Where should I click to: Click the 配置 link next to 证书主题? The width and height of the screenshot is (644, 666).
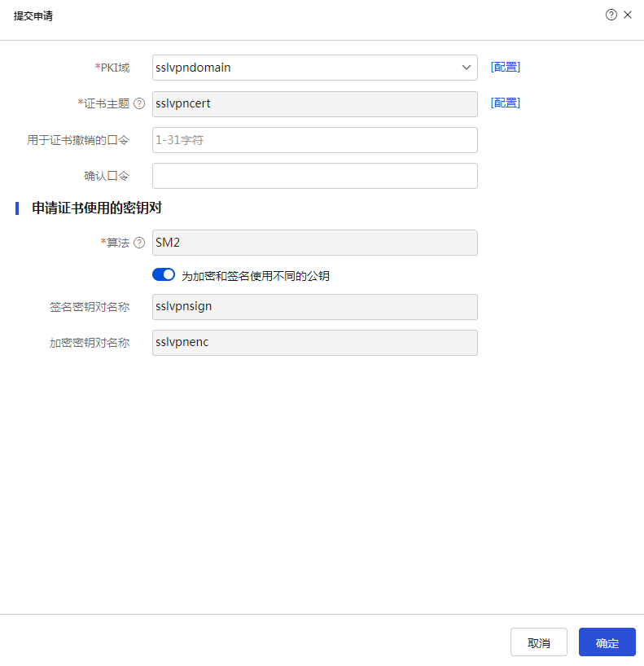[x=505, y=103]
